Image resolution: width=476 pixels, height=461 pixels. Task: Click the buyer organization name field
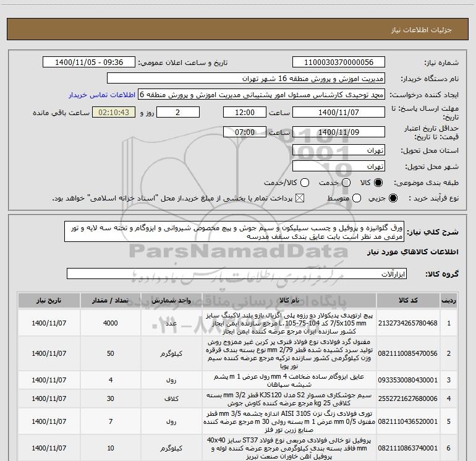[x=246, y=79]
